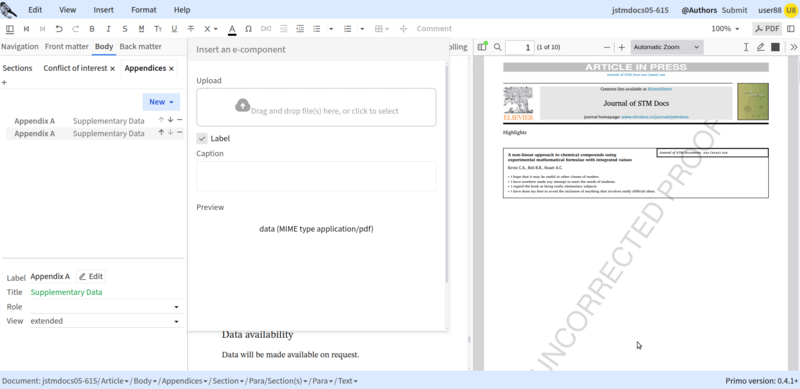Image resolution: width=800 pixels, height=389 pixels.
Task: Click the Caption text field
Action: click(316, 176)
